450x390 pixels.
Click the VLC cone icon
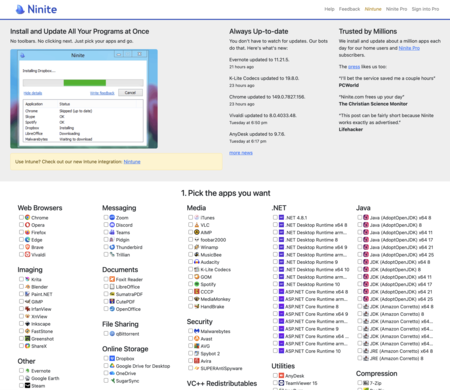197,225
